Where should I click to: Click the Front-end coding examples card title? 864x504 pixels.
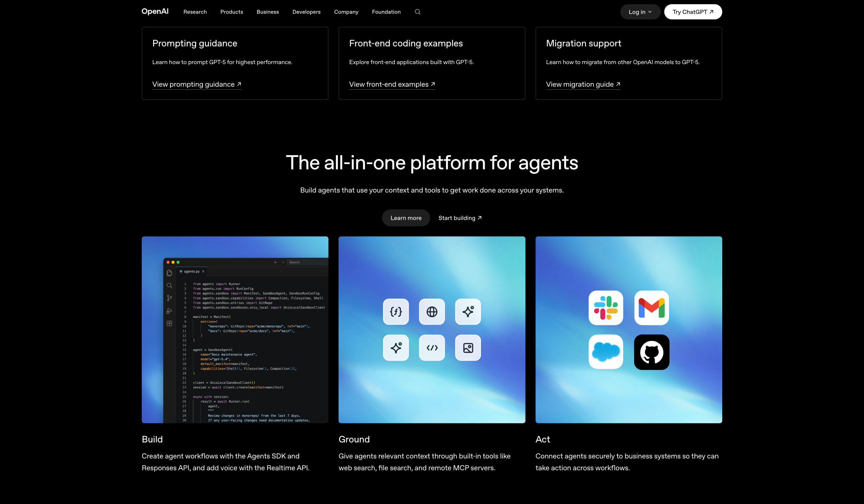click(x=406, y=43)
